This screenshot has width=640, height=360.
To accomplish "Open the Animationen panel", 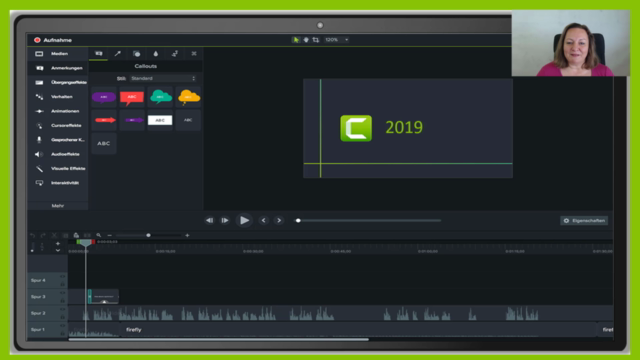I will [58, 111].
